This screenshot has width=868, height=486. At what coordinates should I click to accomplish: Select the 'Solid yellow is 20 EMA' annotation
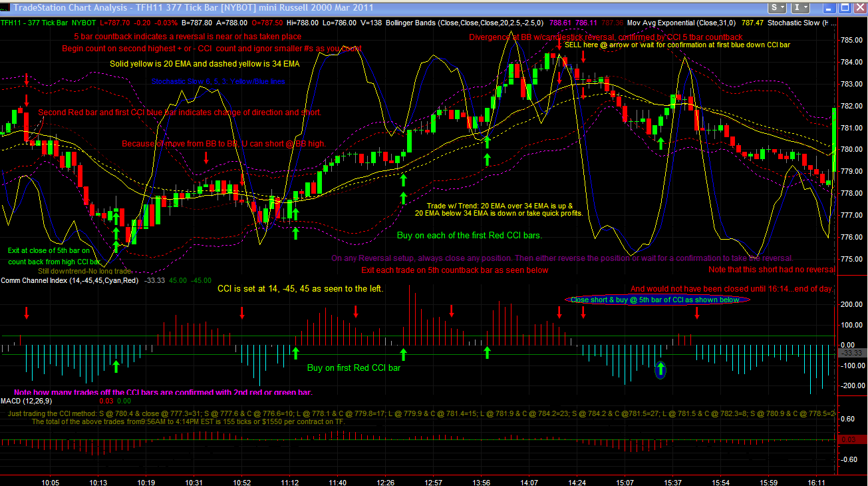click(205, 64)
